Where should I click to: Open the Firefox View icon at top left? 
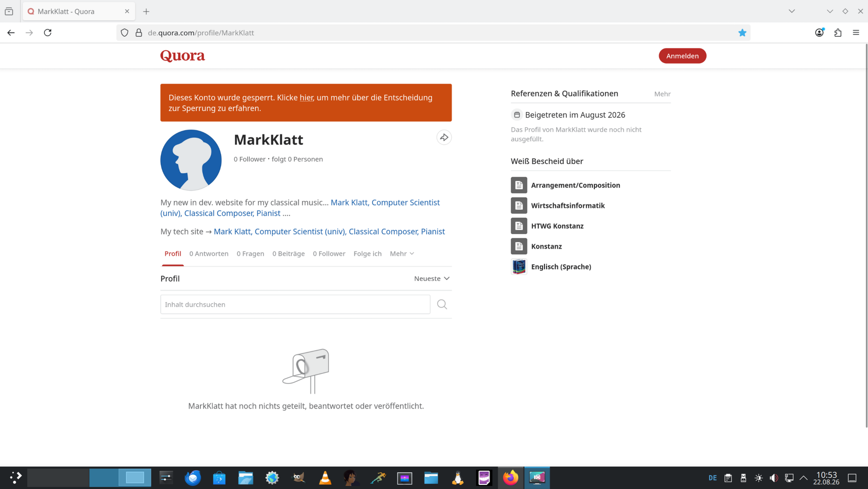[x=9, y=12]
